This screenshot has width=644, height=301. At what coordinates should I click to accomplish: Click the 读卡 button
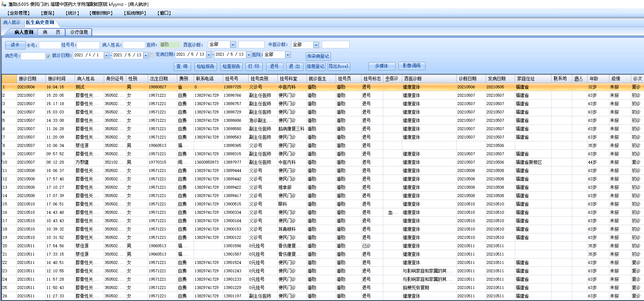[15, 45]
